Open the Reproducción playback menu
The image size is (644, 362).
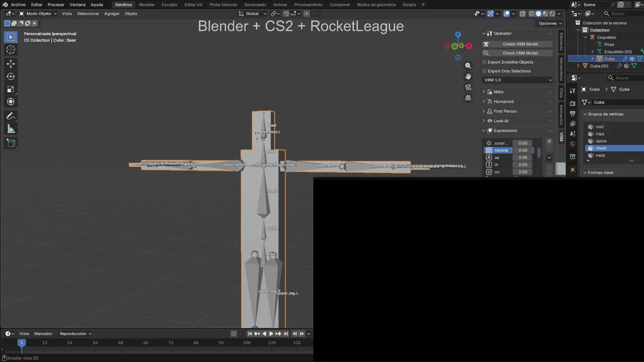75,333
